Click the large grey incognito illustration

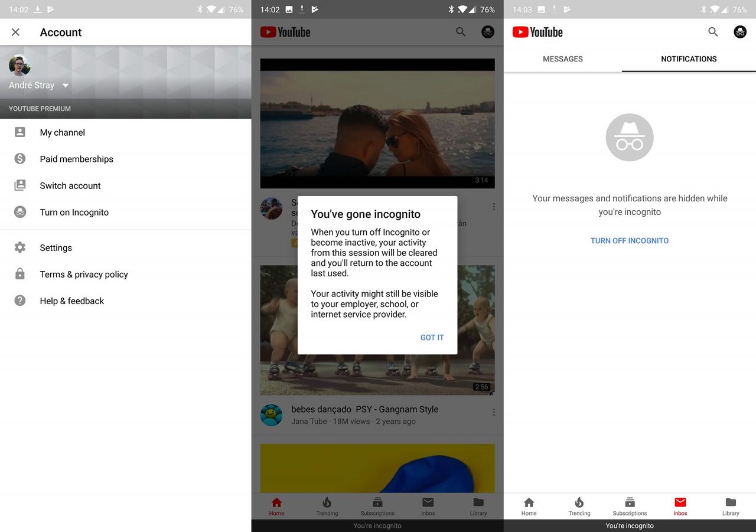point(630,138)
